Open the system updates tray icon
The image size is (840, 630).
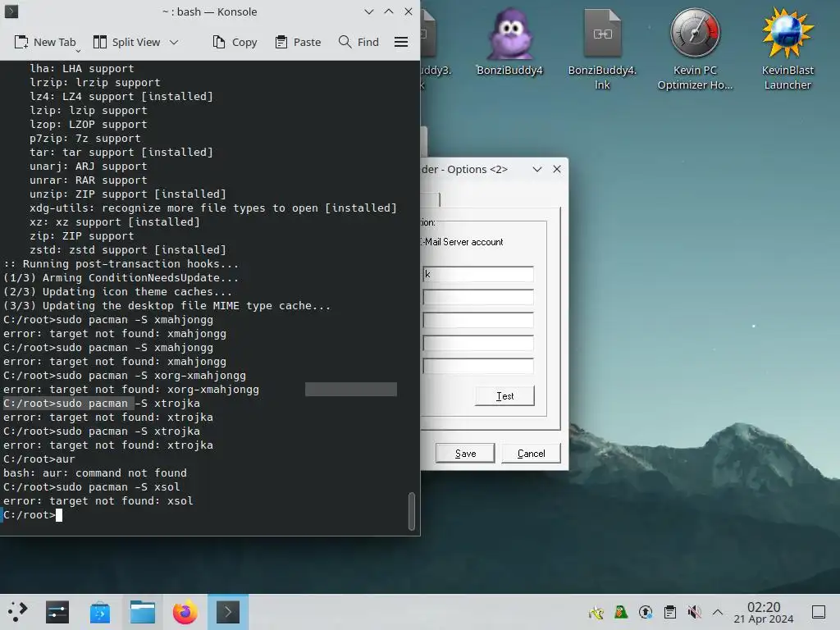point(646,612)
